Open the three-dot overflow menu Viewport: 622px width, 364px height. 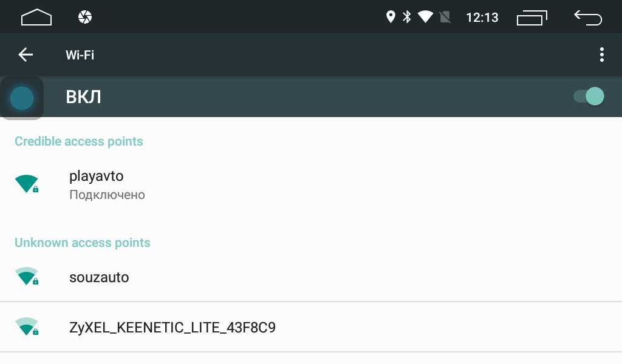click(602, 55)
